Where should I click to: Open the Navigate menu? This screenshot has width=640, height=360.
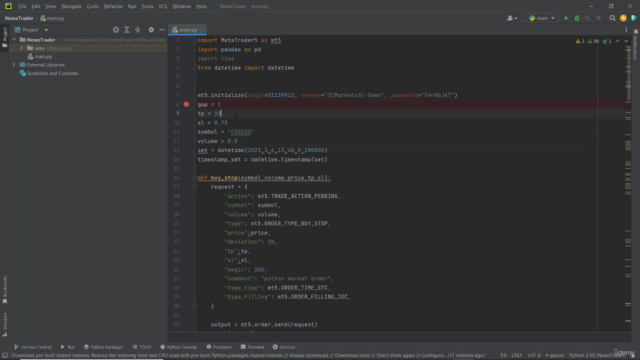[71, 6]
